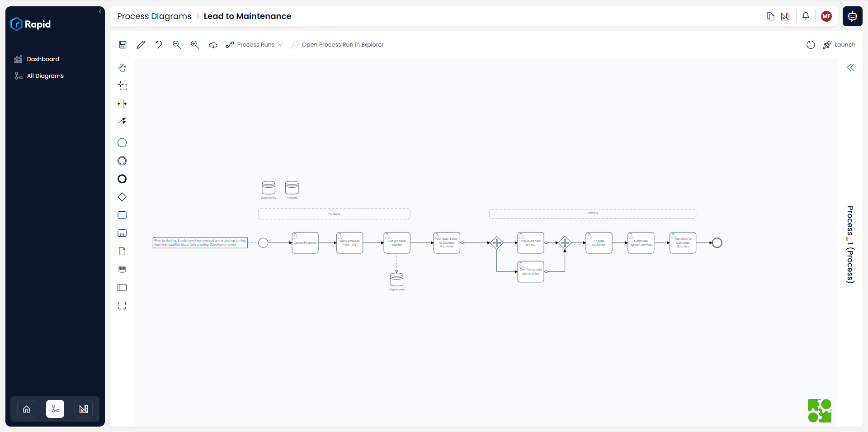This screenshot has height=432, width=868.
Task: Open Process Run in Explorer
Action: coord(337,45)
